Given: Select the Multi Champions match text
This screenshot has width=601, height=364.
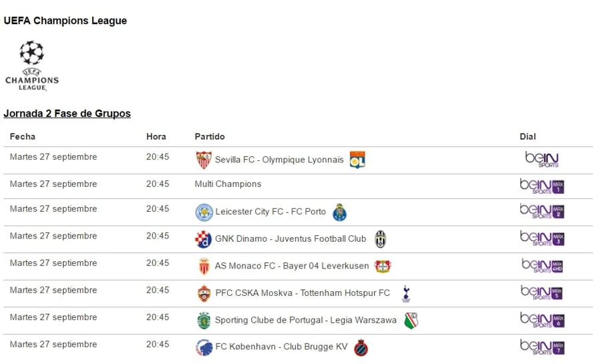Looking at the screenshot, I should tap(228, 184).
